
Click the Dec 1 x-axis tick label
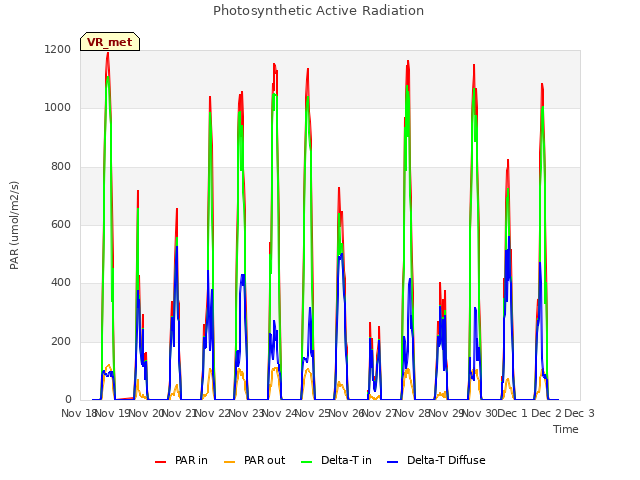click(x=513, y=413)
